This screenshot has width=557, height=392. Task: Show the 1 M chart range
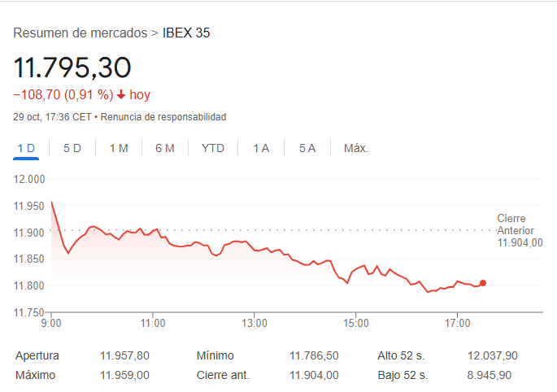(x=119, y=148)
